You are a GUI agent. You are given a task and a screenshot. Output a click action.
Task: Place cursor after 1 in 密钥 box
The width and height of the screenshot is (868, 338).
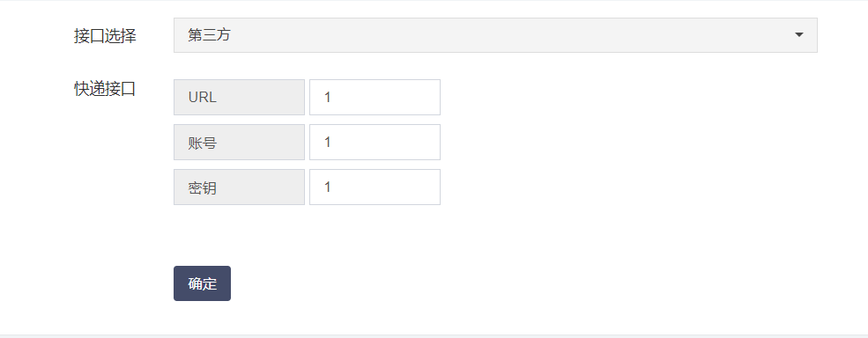[x=331, y=187]
